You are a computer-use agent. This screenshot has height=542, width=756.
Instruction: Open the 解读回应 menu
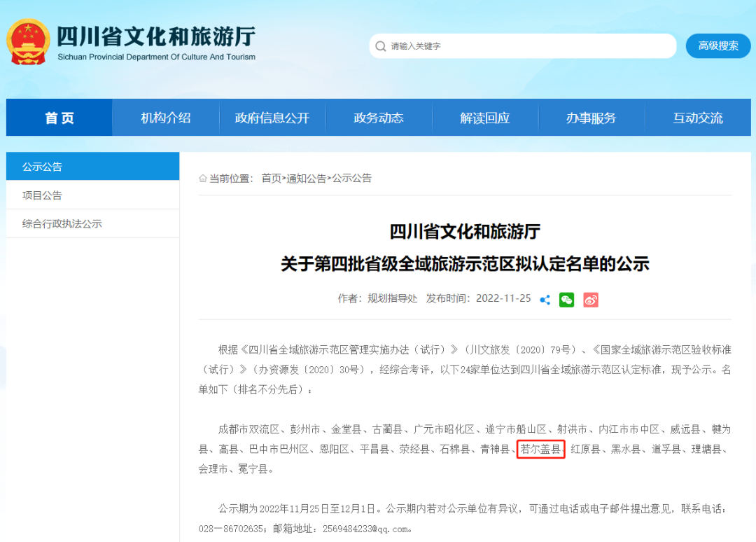(485, 118)
